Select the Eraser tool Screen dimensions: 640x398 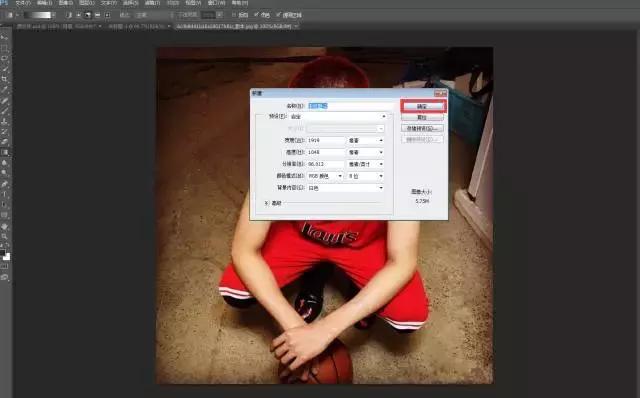5,142
